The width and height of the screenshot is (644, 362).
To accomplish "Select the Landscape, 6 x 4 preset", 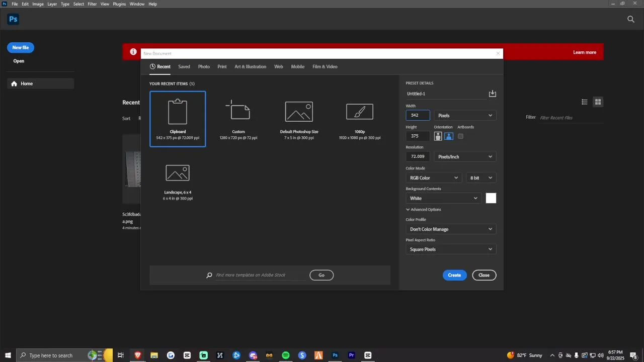I will (x=178, y=179).
